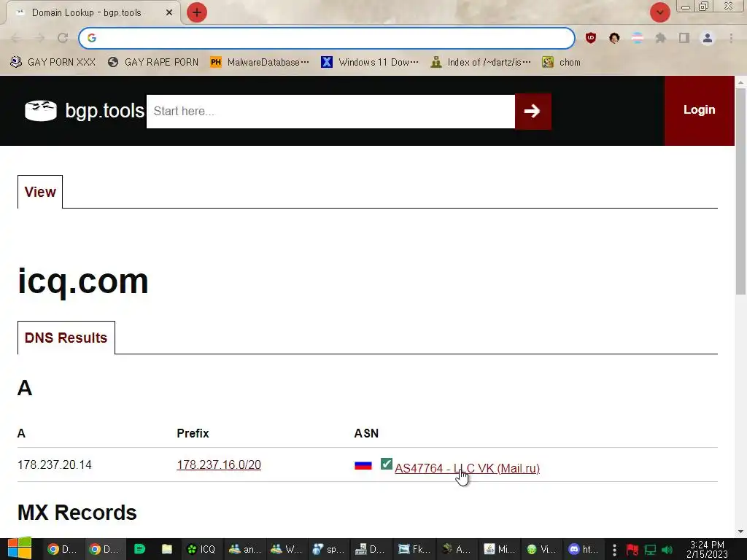Open the 178.237.16.0/20 prefix link
747x560 pixels.
[219, 464]
